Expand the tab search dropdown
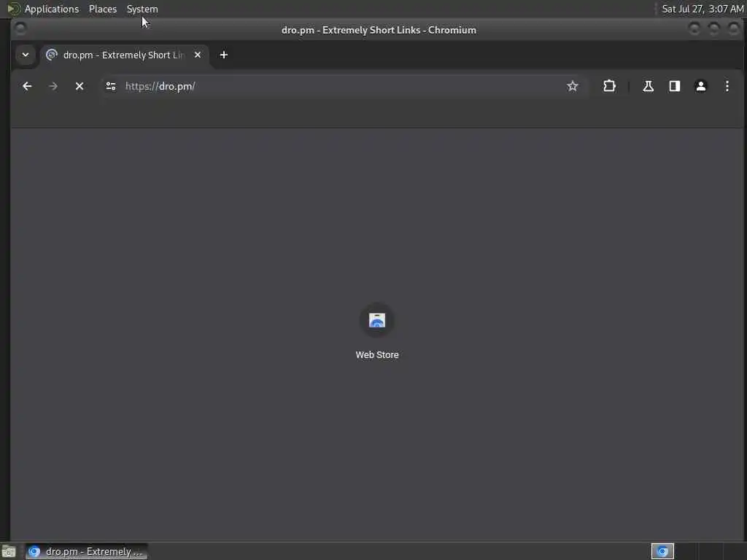747x560 pixels. pyautogui.click(x=26, y=55)
